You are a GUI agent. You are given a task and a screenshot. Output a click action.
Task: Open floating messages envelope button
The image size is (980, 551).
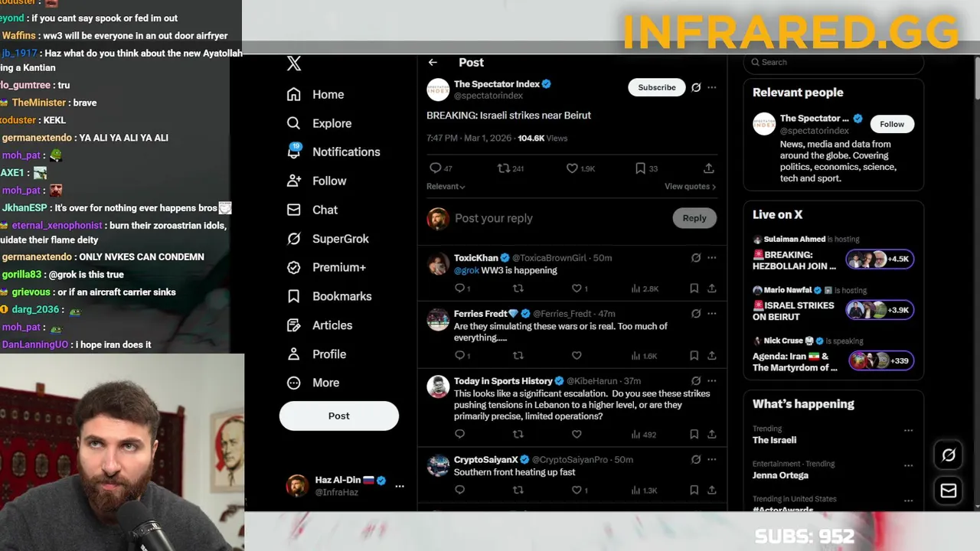point(949,491)
